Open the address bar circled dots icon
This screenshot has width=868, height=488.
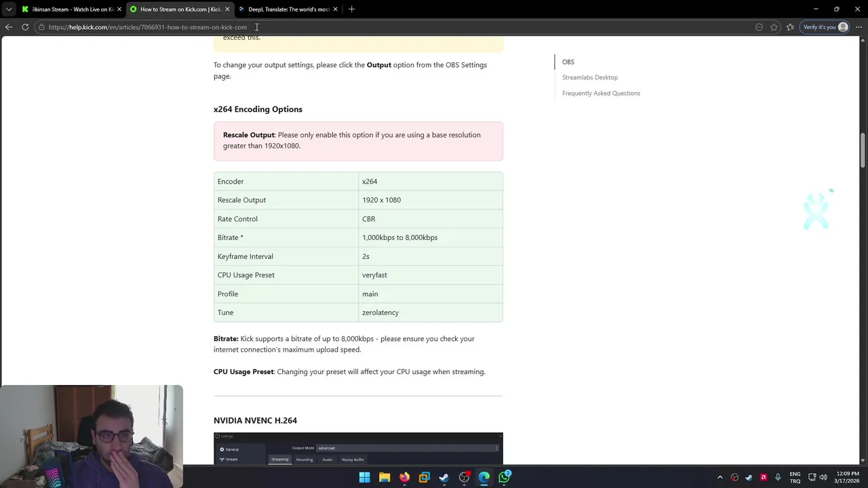click(759, 27)
